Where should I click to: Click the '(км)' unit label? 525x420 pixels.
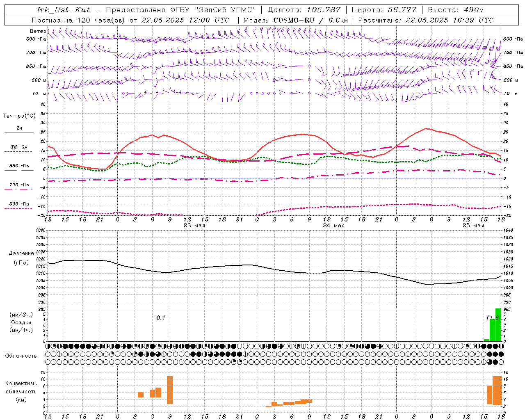click(21, 399)
